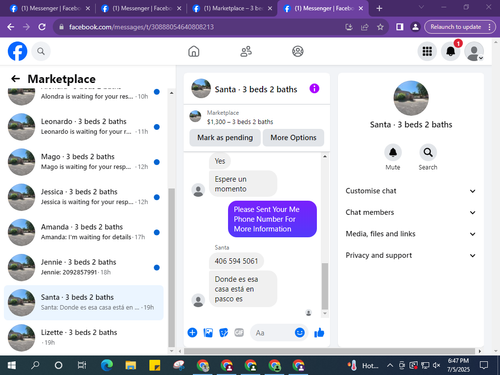Click the purple Please Sent Your Me message

click(272, 219)
